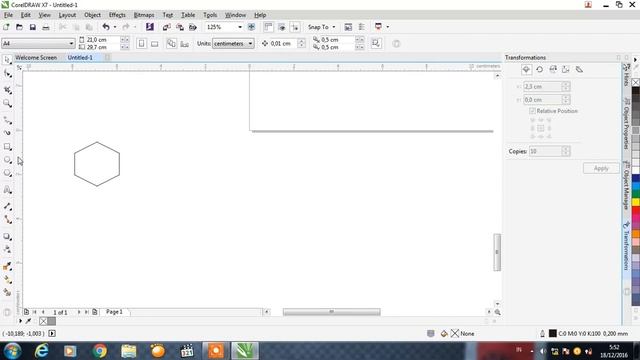Open Google Chrome from taskbar

click(x=100, y=351)
